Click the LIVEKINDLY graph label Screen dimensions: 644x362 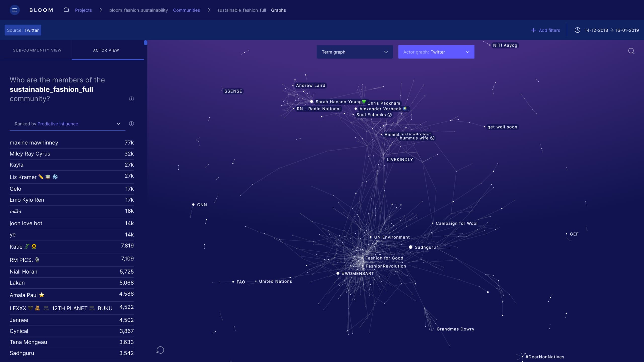click(400, 160)
